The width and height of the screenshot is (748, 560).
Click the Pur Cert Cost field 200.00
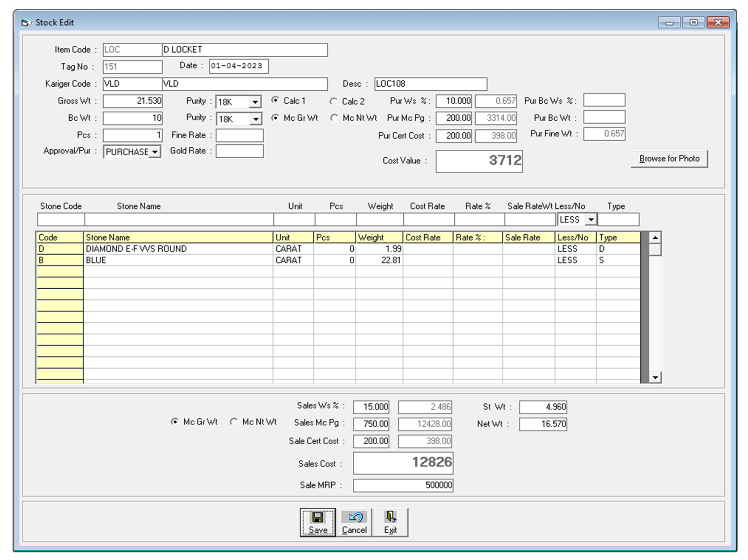click(x=454, y=135)
